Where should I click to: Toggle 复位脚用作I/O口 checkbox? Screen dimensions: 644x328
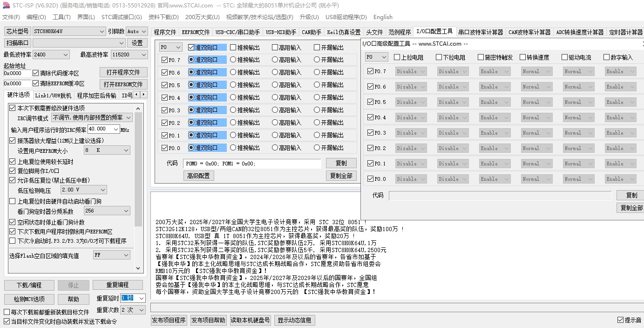(x=34, y=171)
